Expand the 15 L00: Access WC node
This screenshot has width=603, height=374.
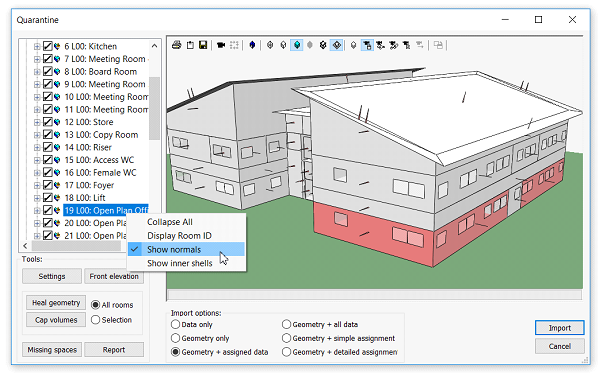(37, 160)
